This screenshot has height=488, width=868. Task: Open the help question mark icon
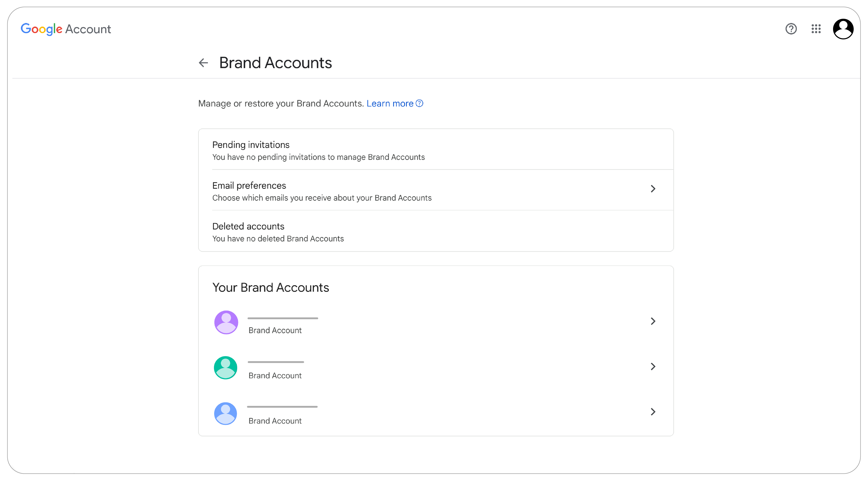791,29
